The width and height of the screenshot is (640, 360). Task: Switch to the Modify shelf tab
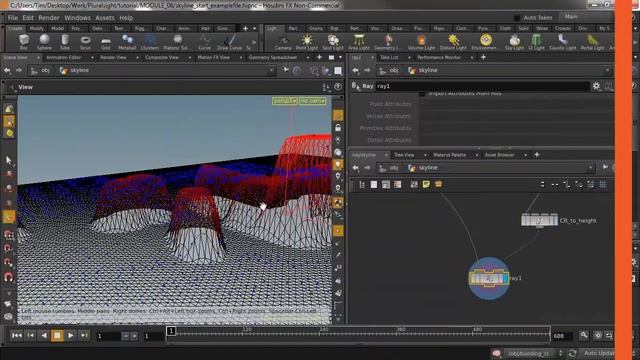(x=36, y=29)
